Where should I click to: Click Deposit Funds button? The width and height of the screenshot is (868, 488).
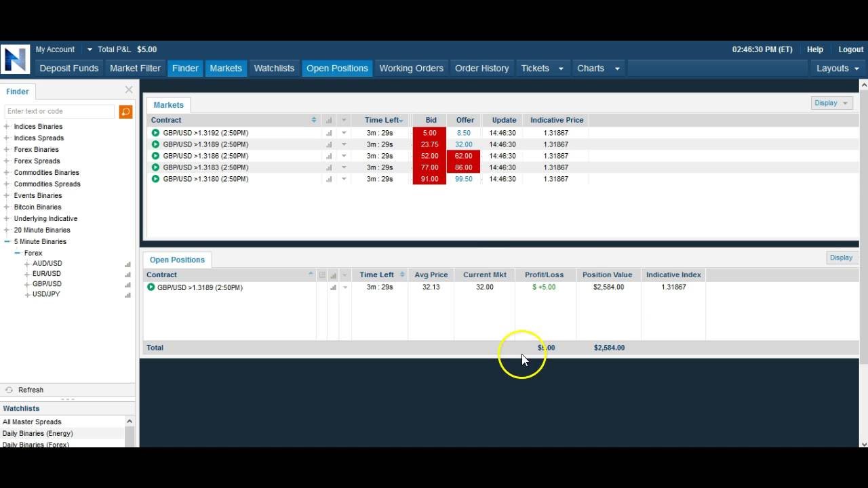69,68
